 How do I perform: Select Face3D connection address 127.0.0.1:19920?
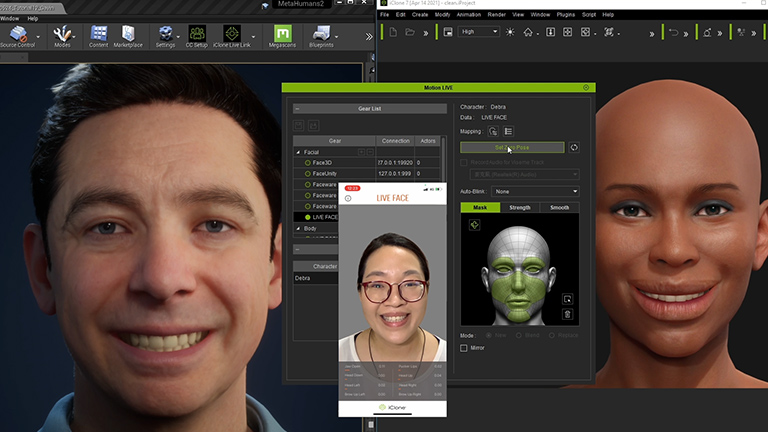395,163
